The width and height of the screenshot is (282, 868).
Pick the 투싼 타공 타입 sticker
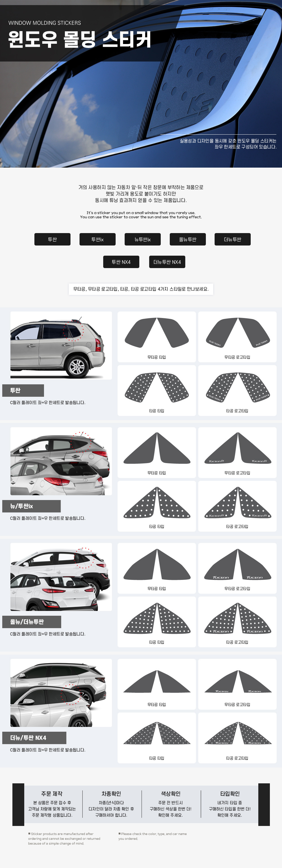(x=157, y=391)
